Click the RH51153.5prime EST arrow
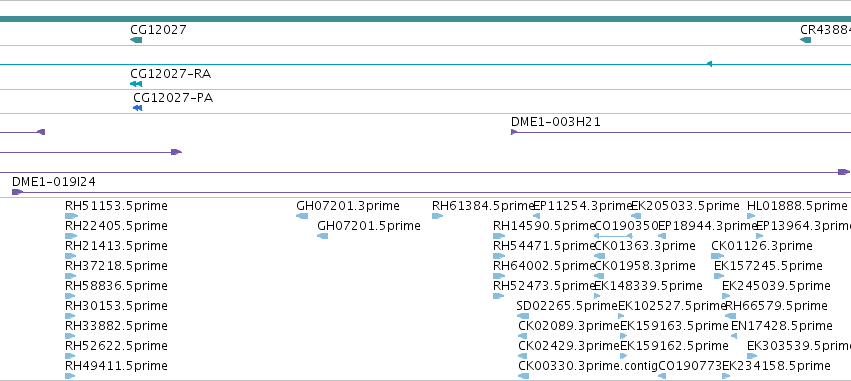This screenshot has width=851, height=381. click(71, 216)
